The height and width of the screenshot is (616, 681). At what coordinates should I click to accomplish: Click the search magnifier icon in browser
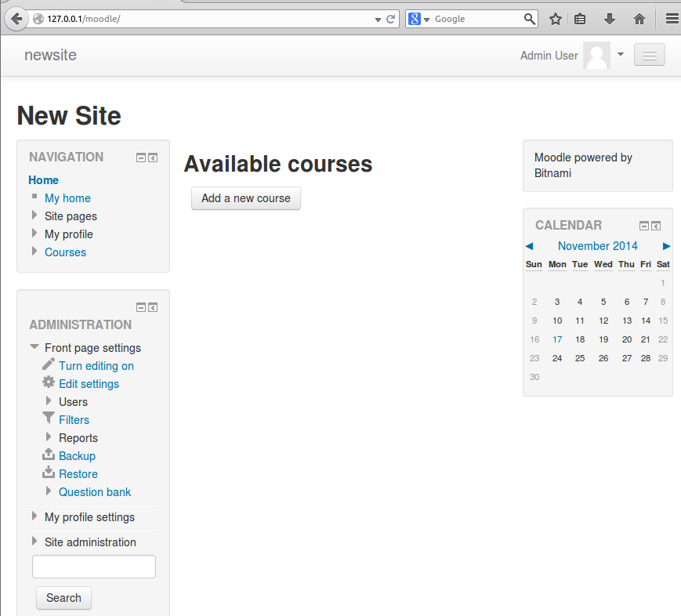pos(530,19)
